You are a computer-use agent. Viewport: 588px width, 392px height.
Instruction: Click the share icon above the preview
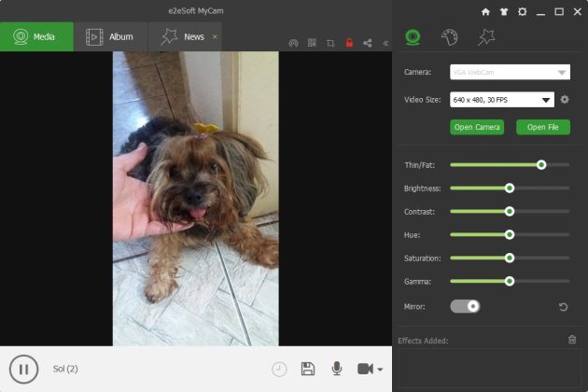[x=368, y=43]
